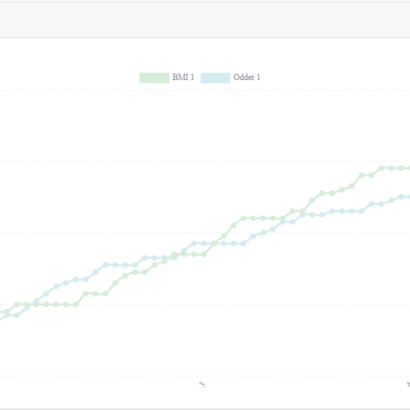Click the gray panel header bar above the chart
This screenshot has width=410, height=410.
pyautogui.click(x=205, y=19)
